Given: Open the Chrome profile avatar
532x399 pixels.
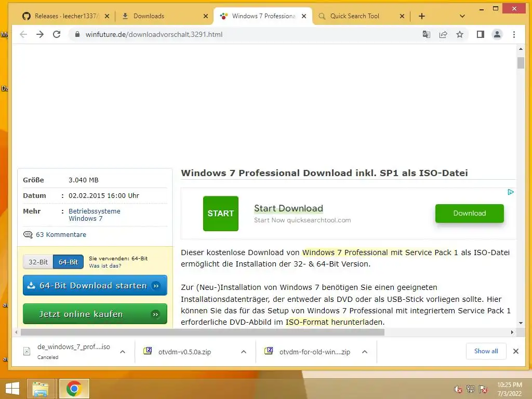Looking at the screenshot, I should point(497,34).
